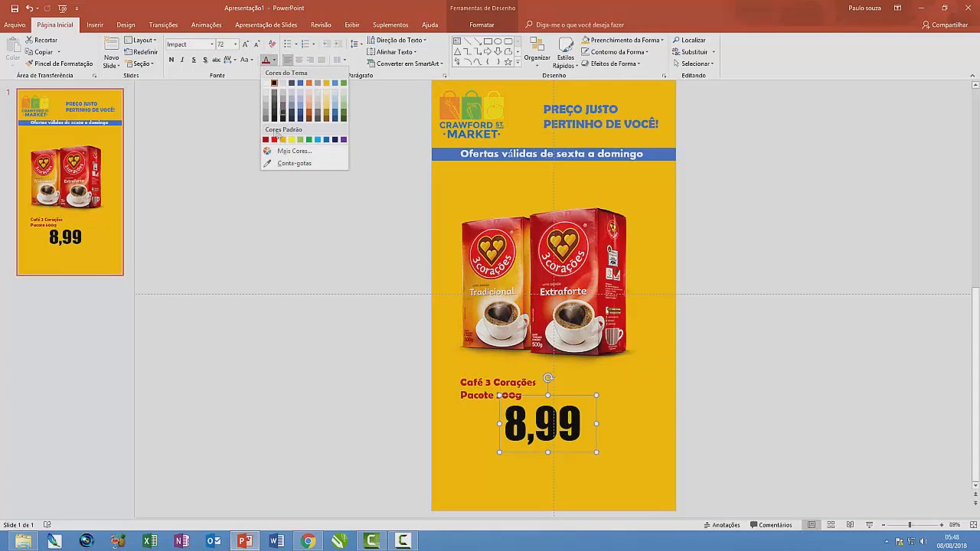Pick the dark red standard color swatch
Viewport: 980px width, 551px height.
pyautogui.click(x=266, y=139)
